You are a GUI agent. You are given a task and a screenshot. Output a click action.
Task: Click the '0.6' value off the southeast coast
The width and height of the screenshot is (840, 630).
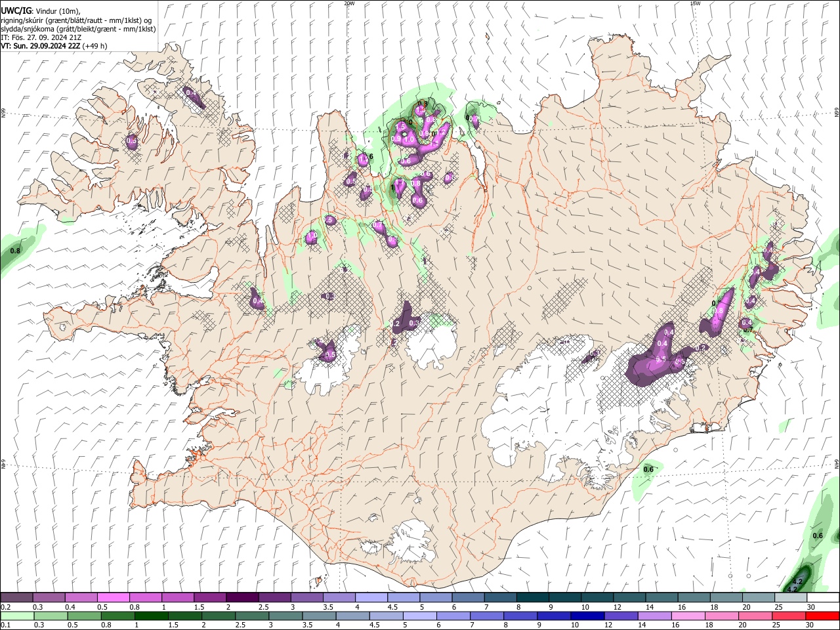[x=648, y=469]
